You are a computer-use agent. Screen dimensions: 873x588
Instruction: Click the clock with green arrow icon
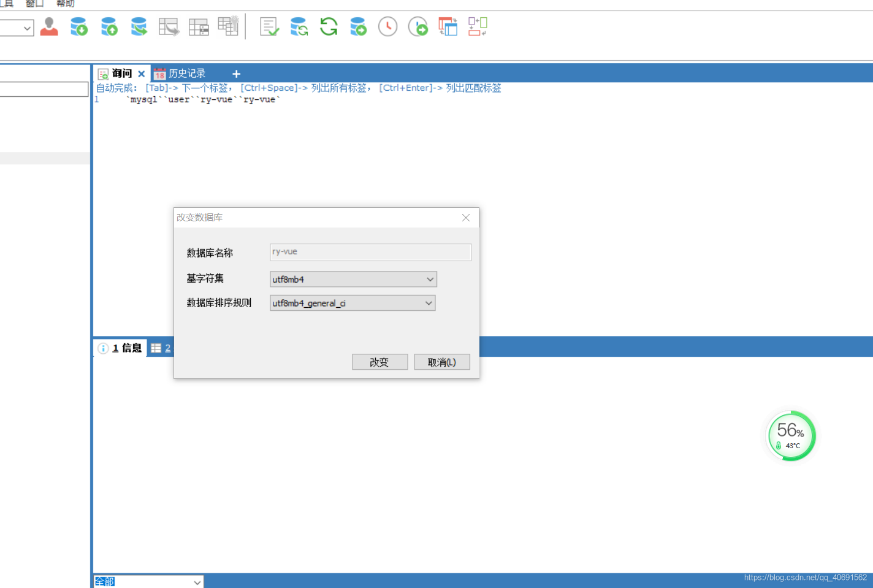418,27
